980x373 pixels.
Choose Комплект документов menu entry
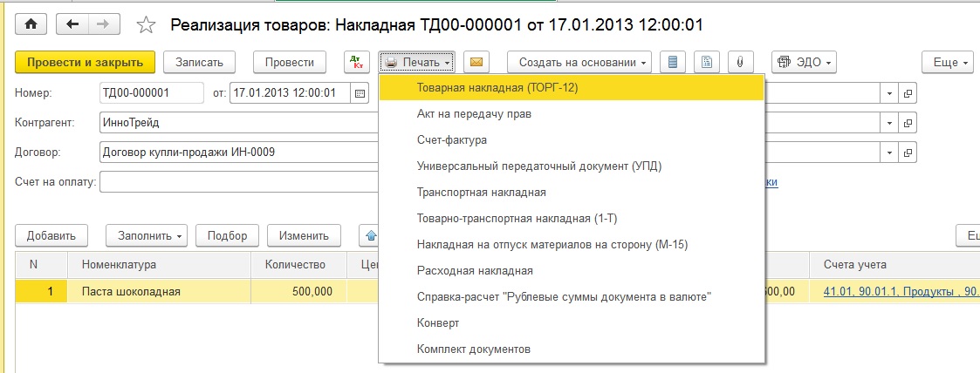pos(474,349)
